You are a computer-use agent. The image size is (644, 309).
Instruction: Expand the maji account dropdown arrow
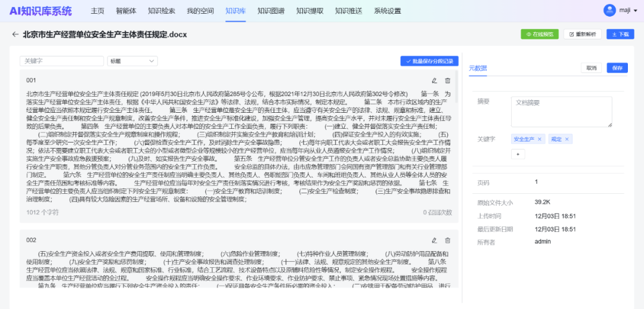636,11
